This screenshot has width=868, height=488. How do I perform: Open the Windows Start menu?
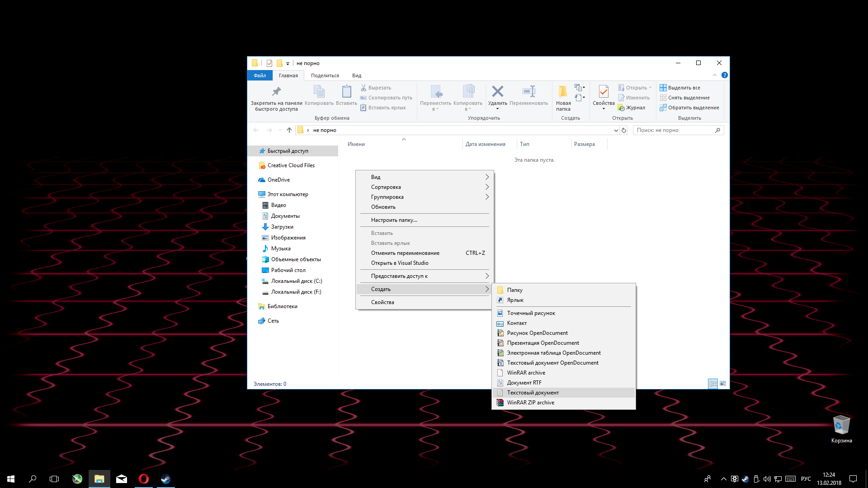pos(11,479)
